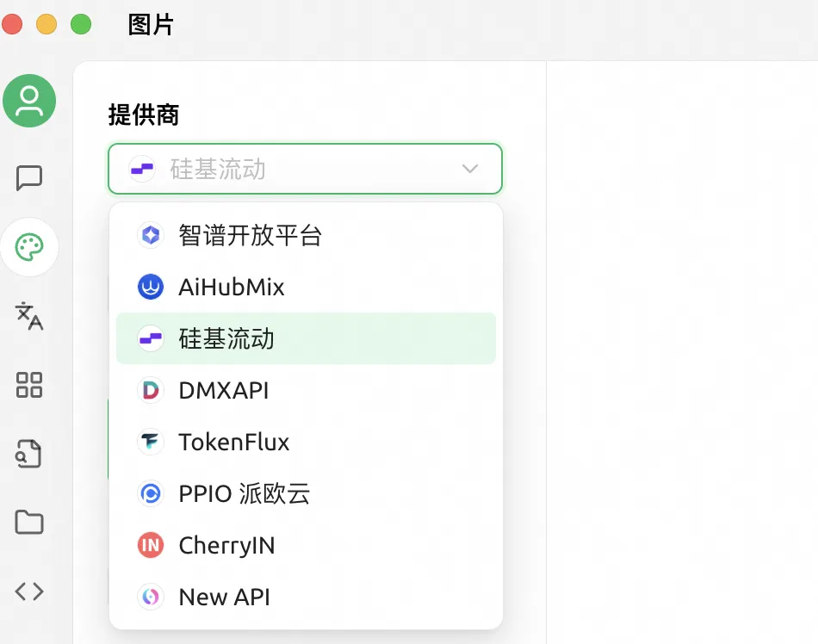The width and height of the screenshot is (818, 644).
Task: Click the green macOS zoom button
Action: [x=81, y=24]
